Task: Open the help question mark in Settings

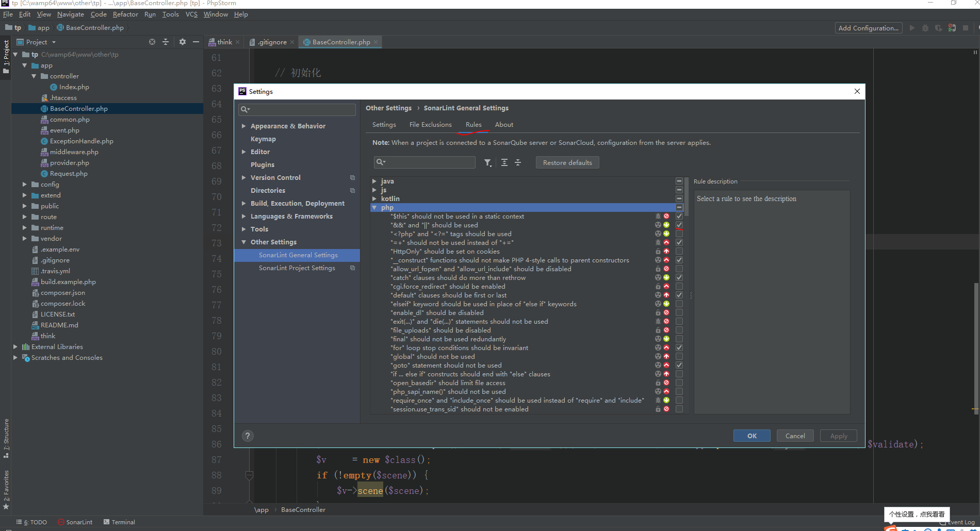Action: click(x=248, y=436)
